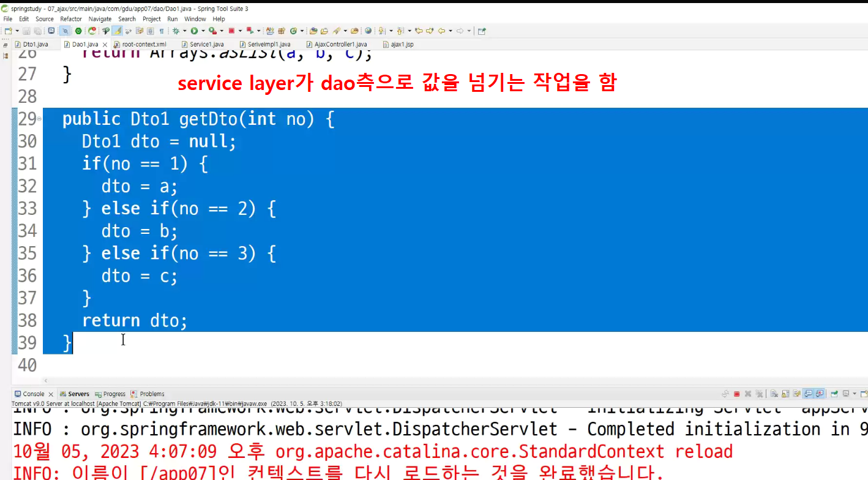This screenshot has width=868, height=480.
Task: Click the red Stop toolbar icon
Action: (x=231, y=31)
